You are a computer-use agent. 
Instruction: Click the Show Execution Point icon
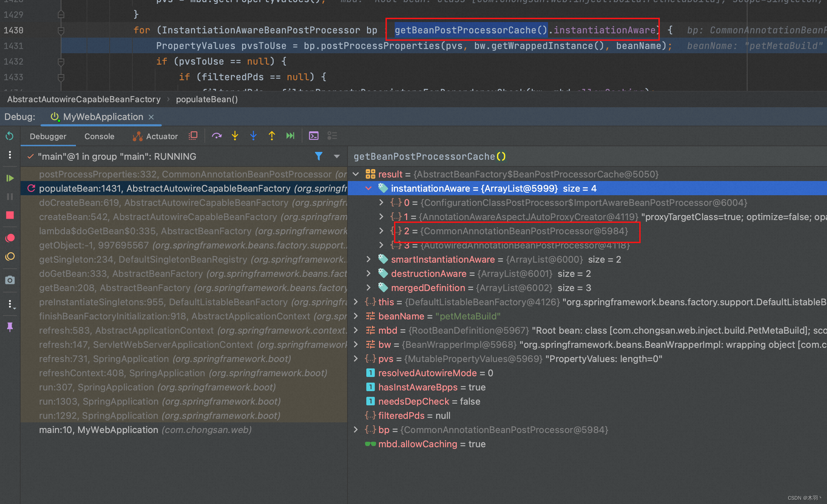tap(193, 136)
